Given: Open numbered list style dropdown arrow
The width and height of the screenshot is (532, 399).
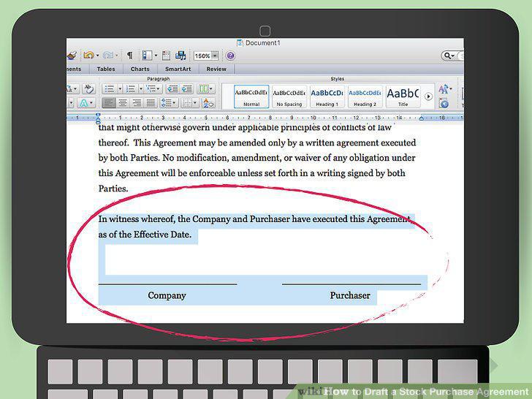Looking at the screenshot, I should (141, 89).
